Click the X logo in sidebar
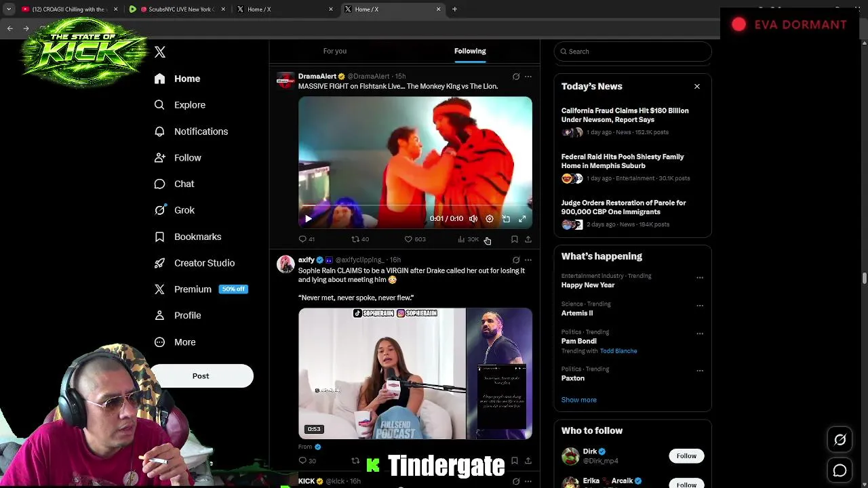 (160, 52)
